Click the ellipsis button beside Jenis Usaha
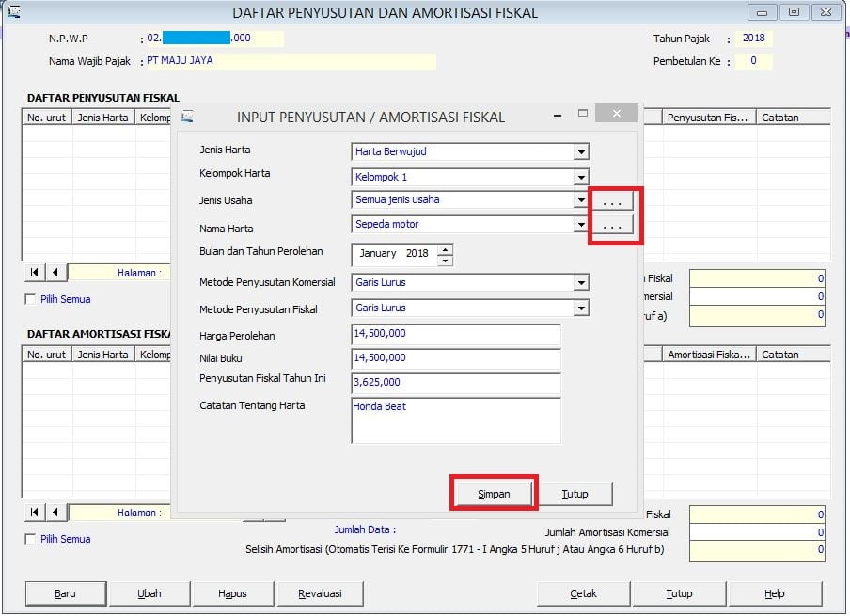850x616 pixels. coord(612,201)
